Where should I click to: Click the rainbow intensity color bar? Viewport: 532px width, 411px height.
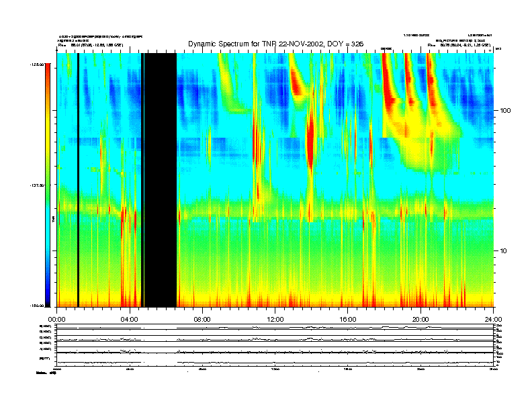[x=48, y=185]
